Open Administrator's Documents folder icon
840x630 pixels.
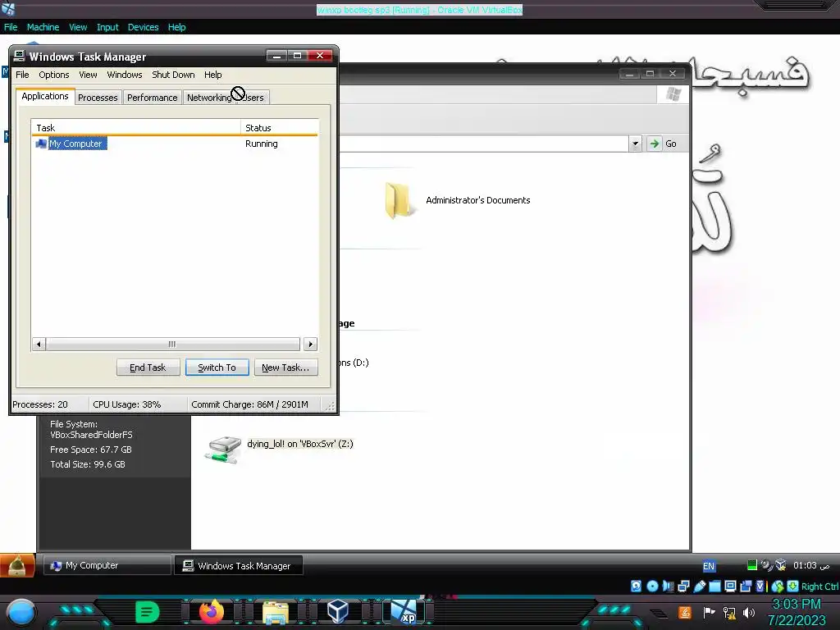(x=399, y=200)
